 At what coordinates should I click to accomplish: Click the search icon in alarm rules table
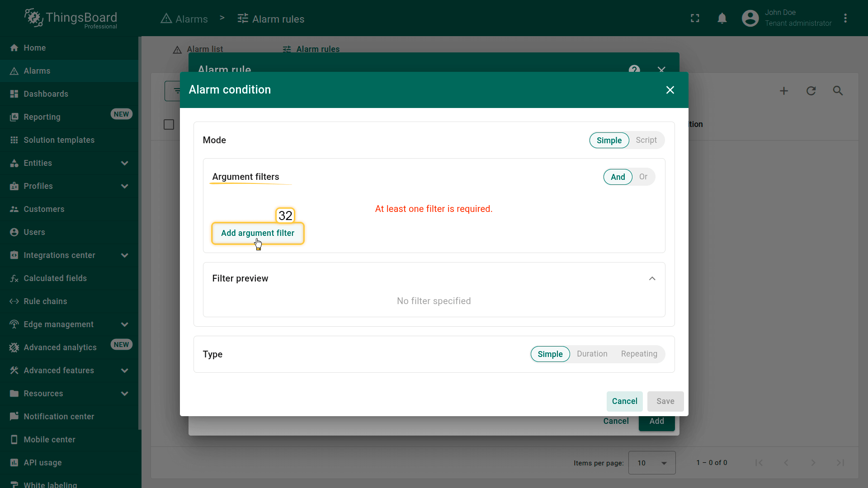[x=838, y=91]
